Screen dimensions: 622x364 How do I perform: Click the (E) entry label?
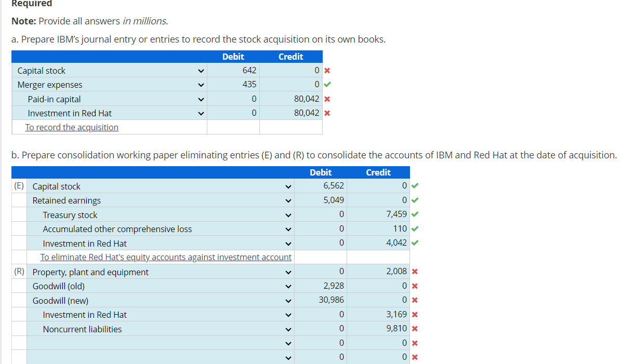coord(19,185)
